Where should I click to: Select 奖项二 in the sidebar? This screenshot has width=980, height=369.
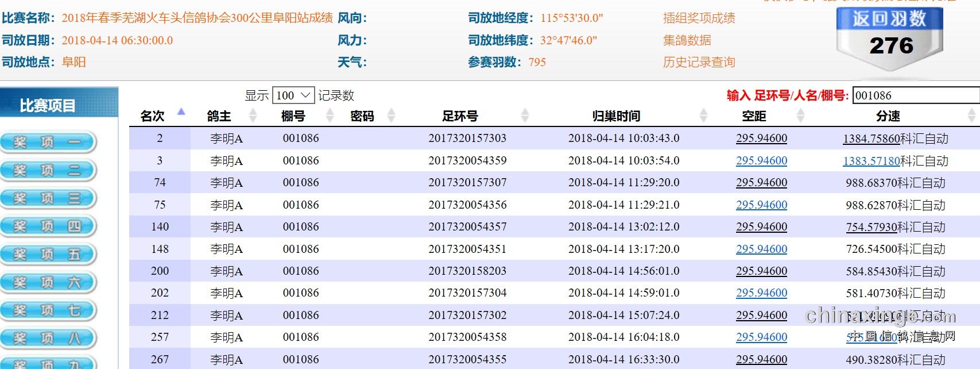point(48,170)
